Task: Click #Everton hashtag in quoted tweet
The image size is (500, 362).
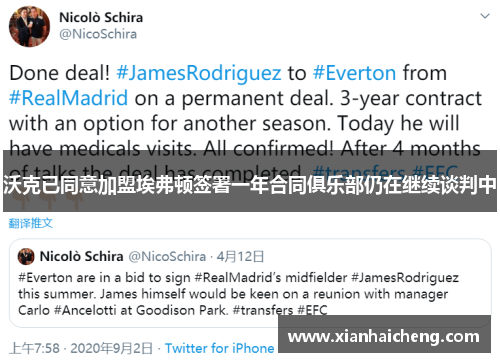Action: click(45, 277)
